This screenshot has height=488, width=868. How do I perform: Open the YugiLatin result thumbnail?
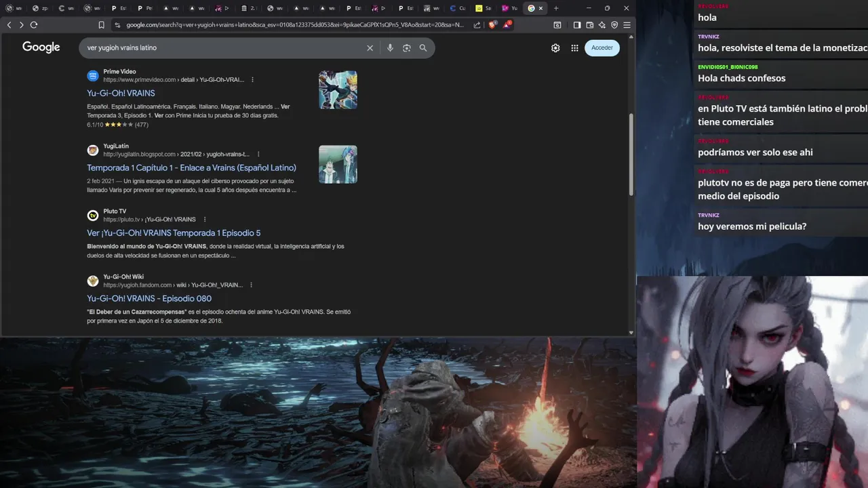(x=338, y=164)
